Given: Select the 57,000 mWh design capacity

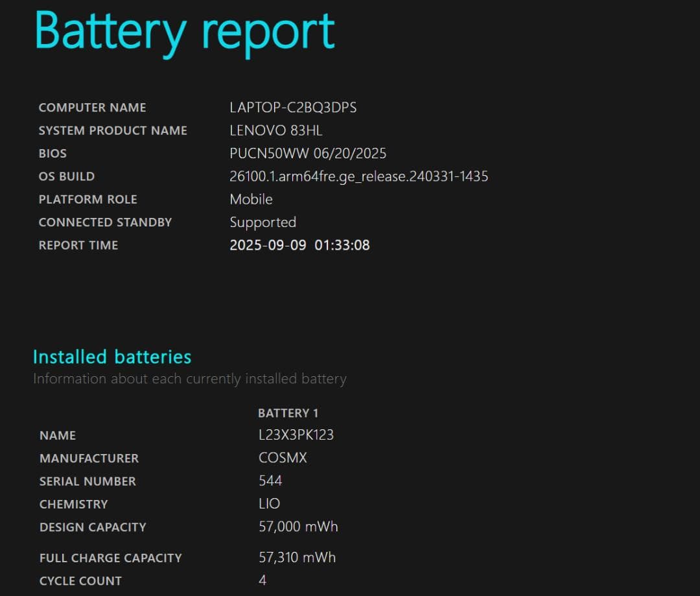Looking at the screenshot, I should 298,527.
